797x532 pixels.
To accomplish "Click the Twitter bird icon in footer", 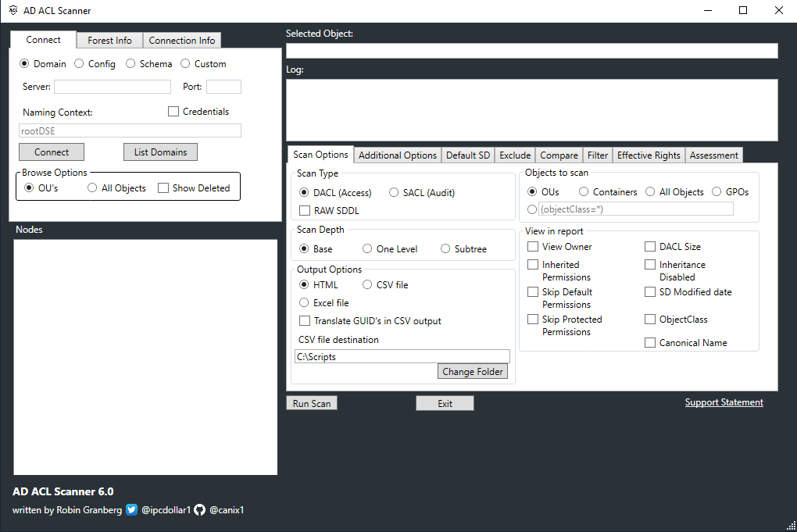I will coord(131,509).
